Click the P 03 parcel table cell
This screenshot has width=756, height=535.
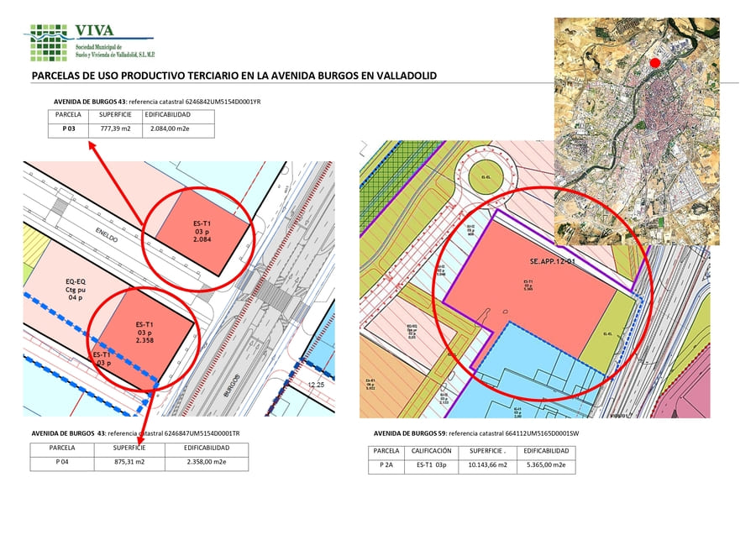click(71, 129)
